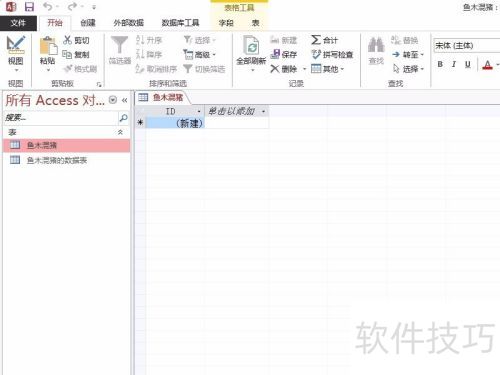Open the 高级 filter options dropdown

(200, 54)
